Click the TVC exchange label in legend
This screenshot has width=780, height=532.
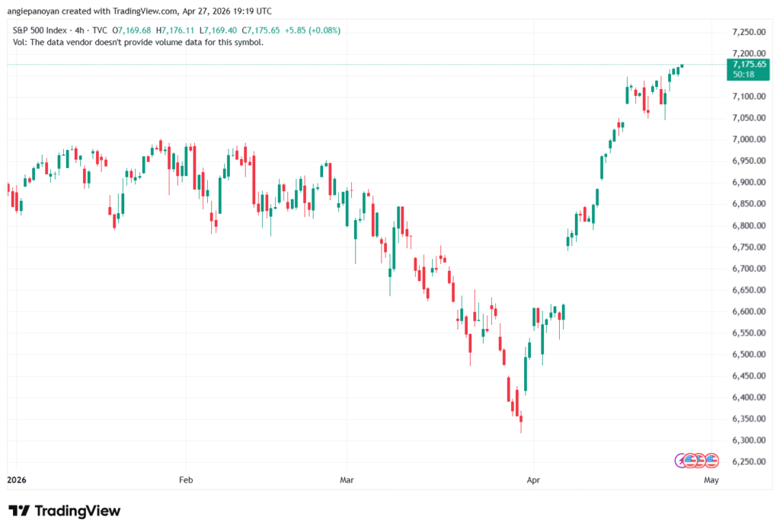point(100,30)
